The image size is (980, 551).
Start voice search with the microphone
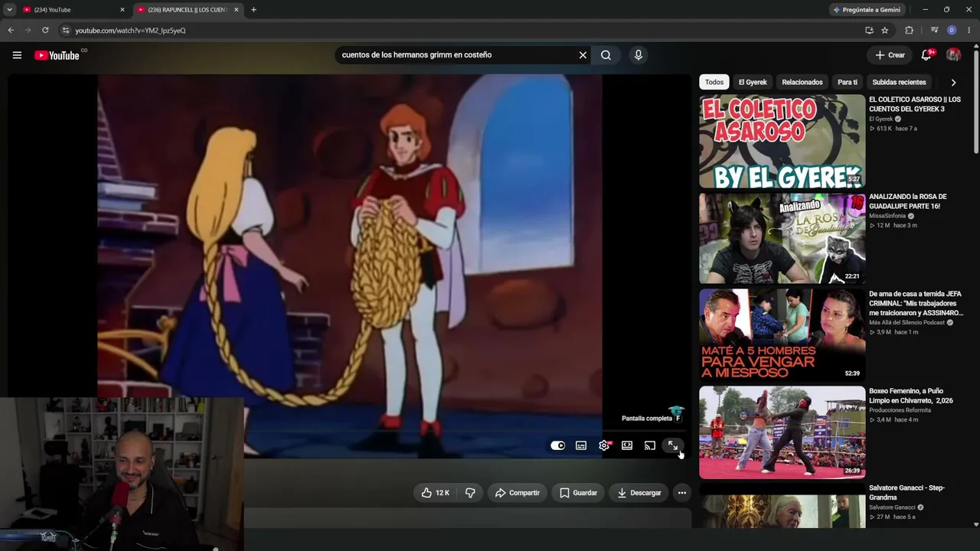coord(639,55)
